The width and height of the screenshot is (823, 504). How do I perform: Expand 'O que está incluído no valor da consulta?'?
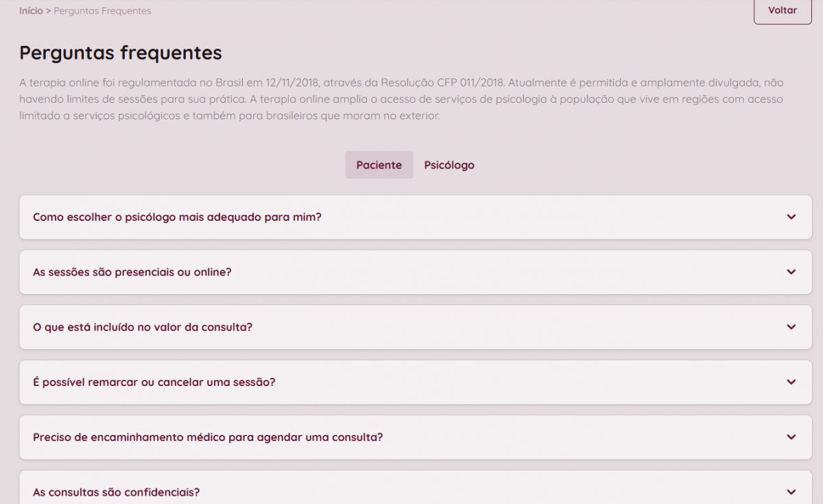point(143,327)
